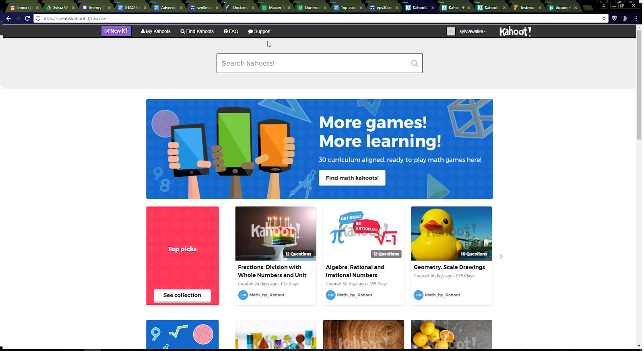The width and height of the screenshot is (644, 351).
Task: Click the Math_by_Kahoot avatar under Algebra card
Action: point(330,295)
